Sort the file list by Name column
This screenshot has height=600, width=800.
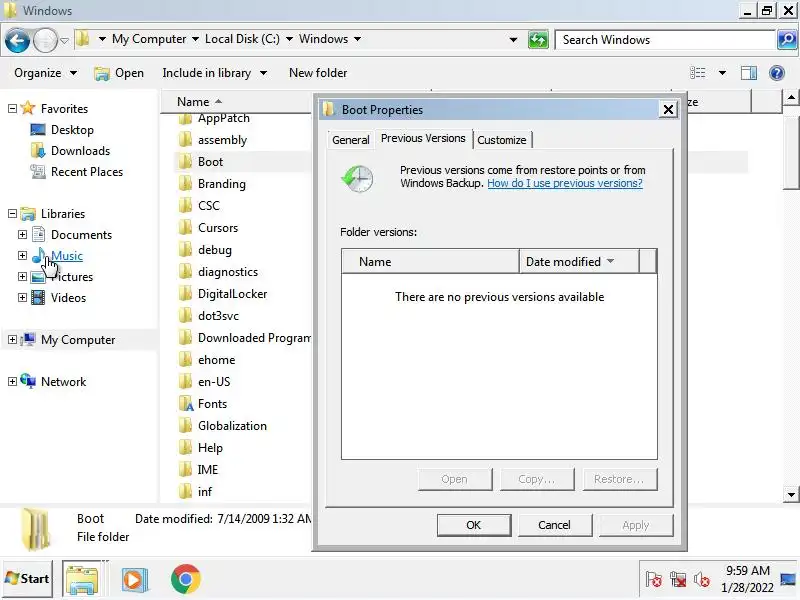pyautogui.click(x=237, y=102)
